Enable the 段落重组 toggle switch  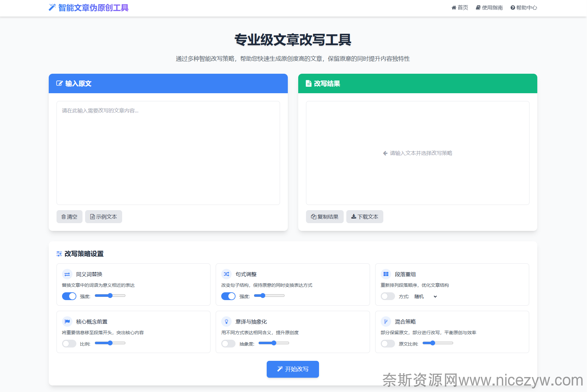click(x=388, y=296)
